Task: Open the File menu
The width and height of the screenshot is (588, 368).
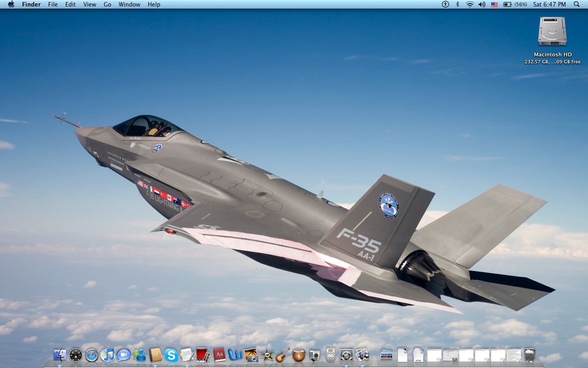Action: (53, 4)
